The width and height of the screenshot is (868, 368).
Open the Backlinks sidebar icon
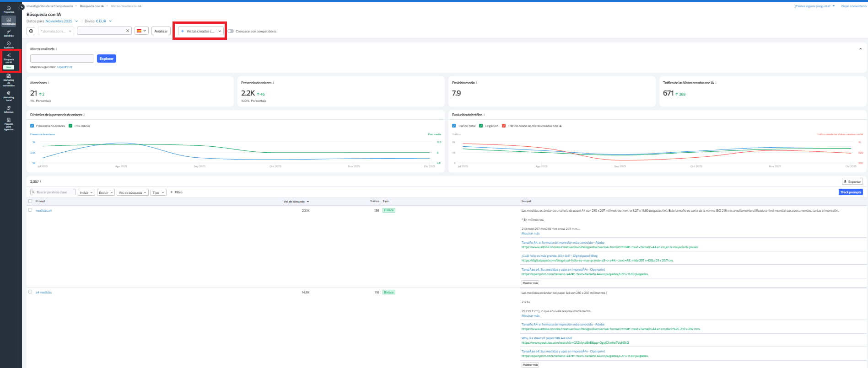(9, 33)
